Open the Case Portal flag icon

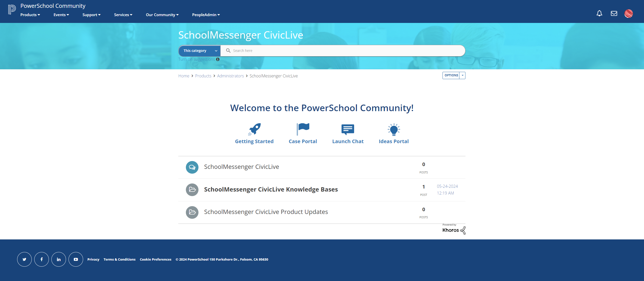click(x=302, y=129)
